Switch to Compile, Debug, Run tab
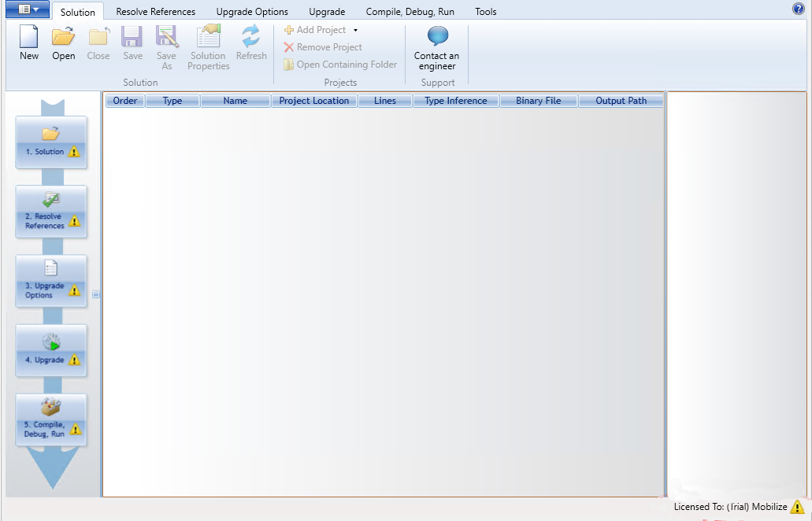The width and height of the screenshot is (812, 521). click(x=410, y=11)
